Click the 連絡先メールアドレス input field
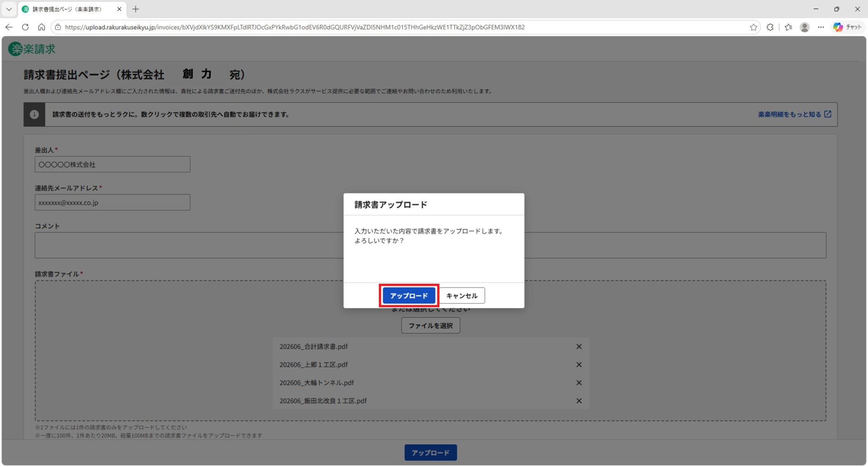This screenshot has height=467, width=868. [113, 203]
